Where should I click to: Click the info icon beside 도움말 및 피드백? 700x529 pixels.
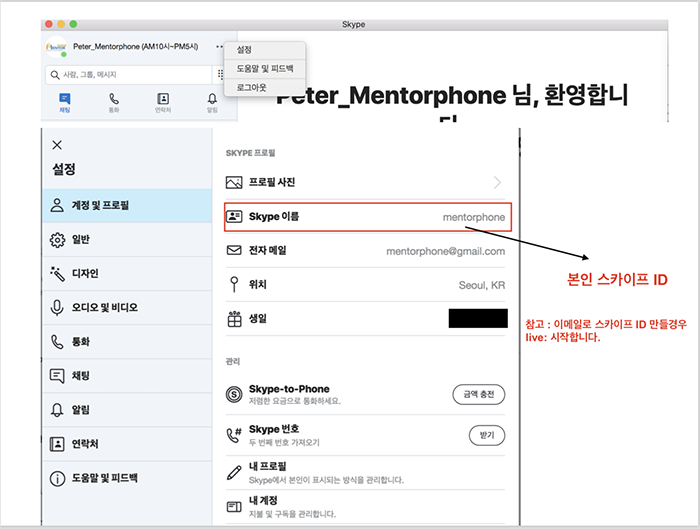pos(57,479)
